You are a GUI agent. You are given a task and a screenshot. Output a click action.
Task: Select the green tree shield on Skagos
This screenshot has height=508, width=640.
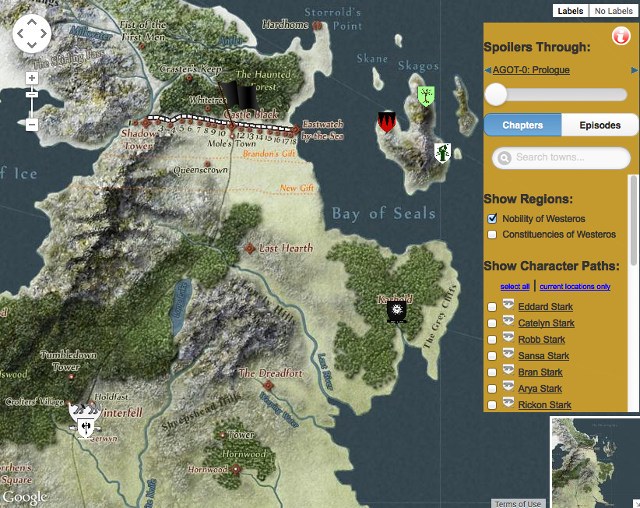426,96
